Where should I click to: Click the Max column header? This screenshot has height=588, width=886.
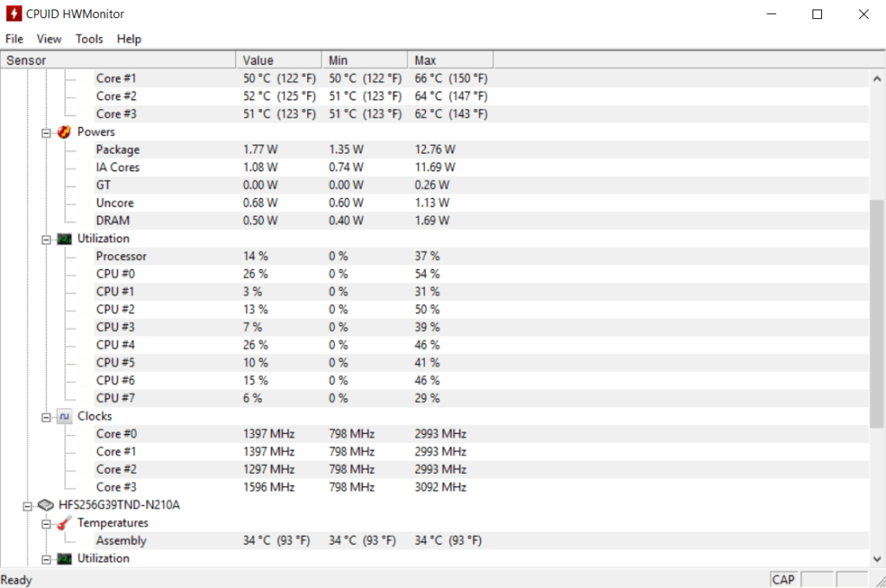click(450, 60)
